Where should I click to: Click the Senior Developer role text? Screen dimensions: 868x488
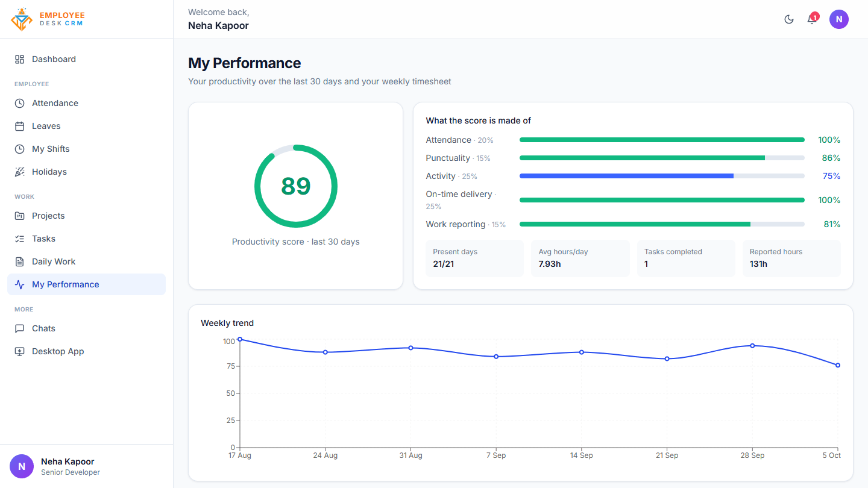(71, 472)
